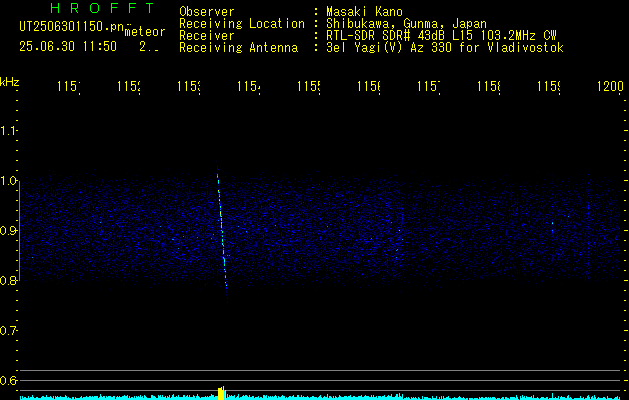
Task: Click the 0.8 frequency axis label
Action: click(x=8, y=280)
